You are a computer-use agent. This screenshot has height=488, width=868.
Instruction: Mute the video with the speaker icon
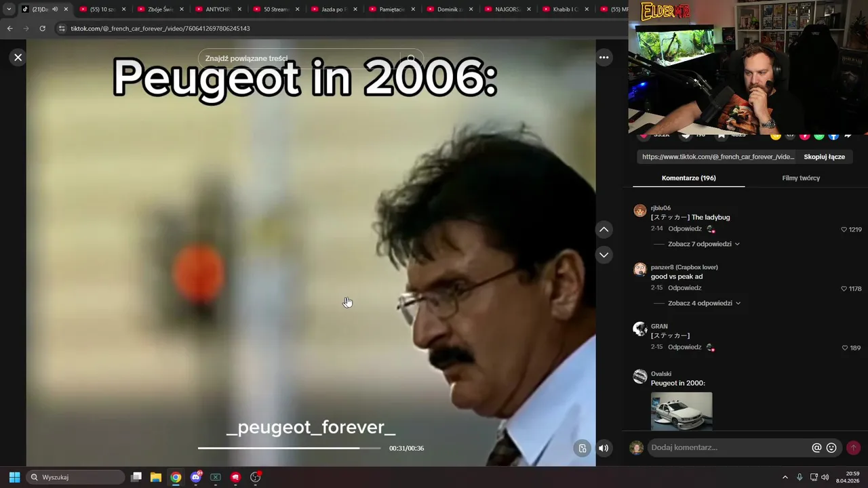pyautogui.click(x=603, y=448)
